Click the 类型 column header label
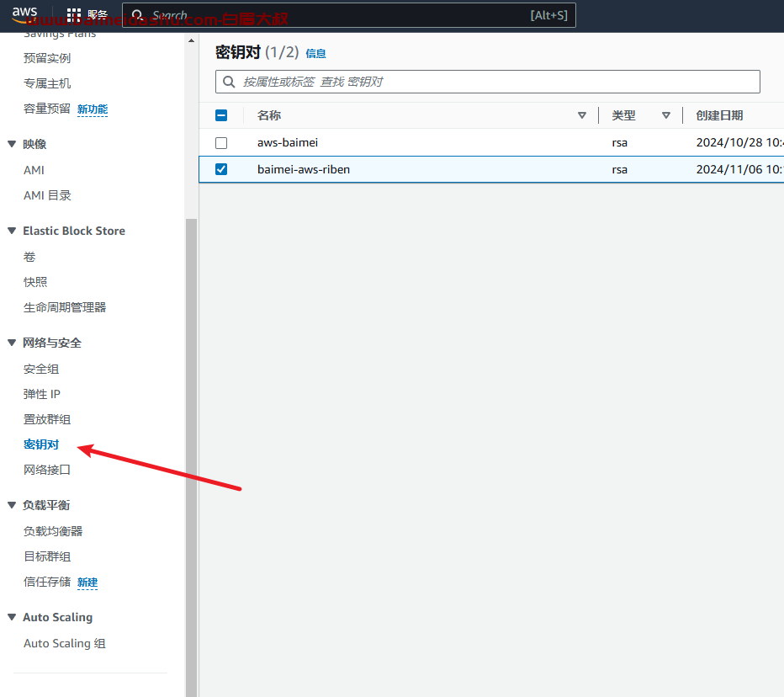Viewport: 784px width, 697px height. [x=623, y=115]
